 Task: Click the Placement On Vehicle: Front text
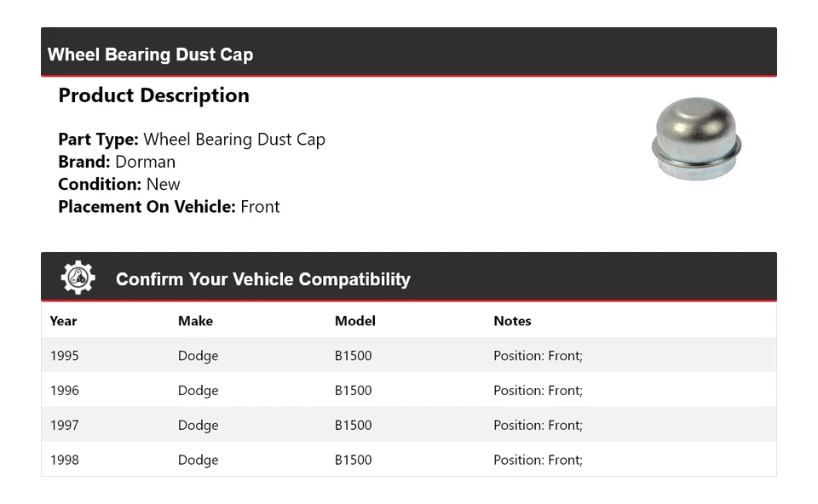(169, 207)
